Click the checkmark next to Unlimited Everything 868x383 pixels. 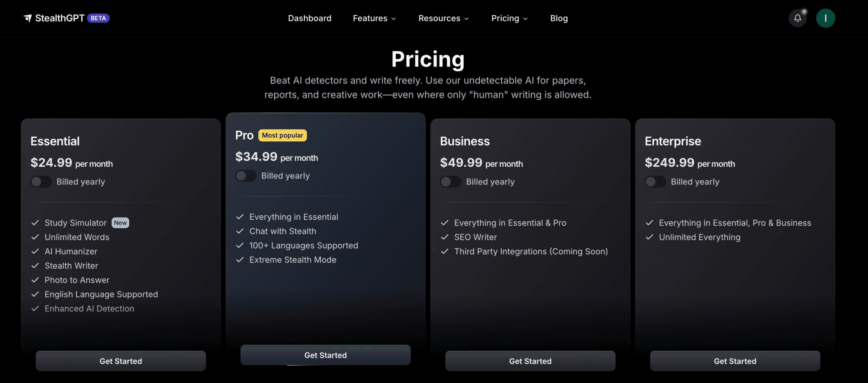(x=649, y=237)
